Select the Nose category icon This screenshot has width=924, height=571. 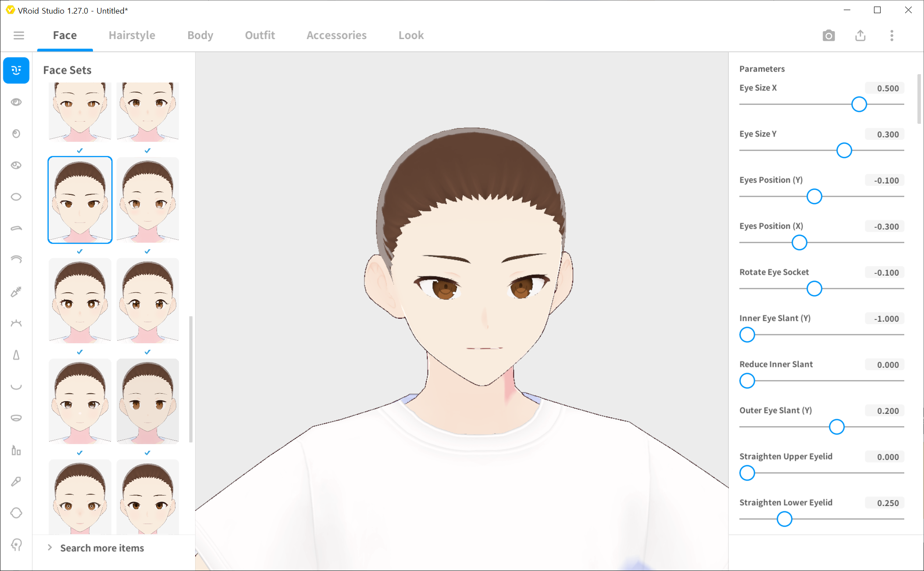[16, 355]
